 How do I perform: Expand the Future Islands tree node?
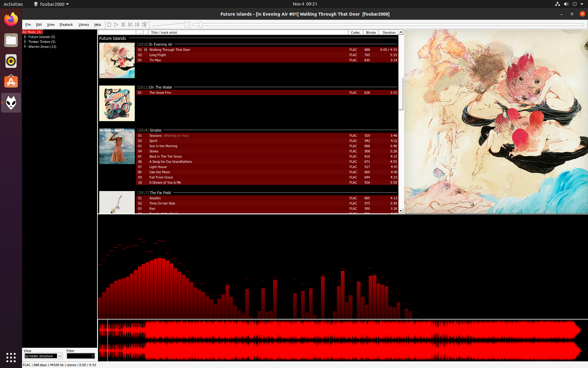pyautogui.click(x=25, y=37)
